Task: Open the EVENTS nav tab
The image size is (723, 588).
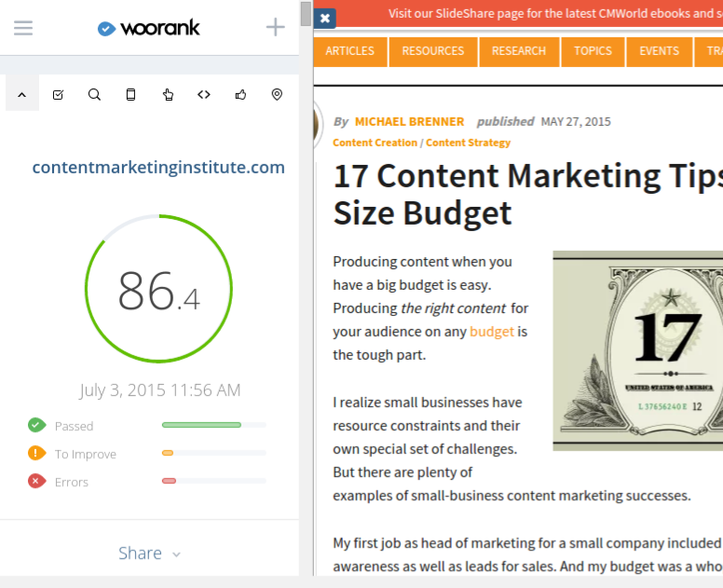Action: [660, 51]
